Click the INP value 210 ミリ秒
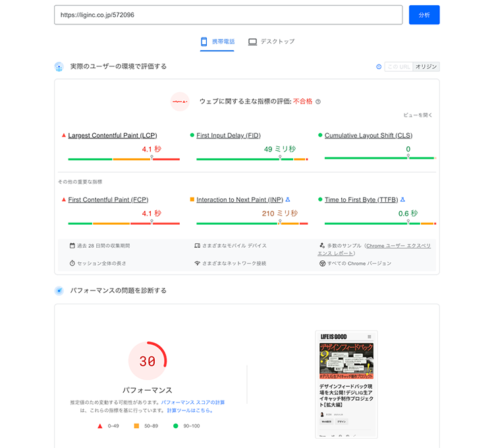Viewport: 494px width, 448px height. (280, 213)
